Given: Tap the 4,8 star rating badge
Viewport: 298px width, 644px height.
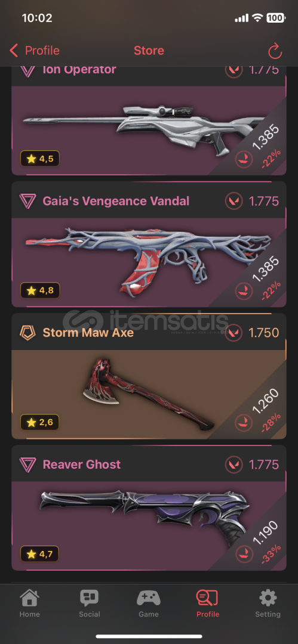Looking at the screenshot, I should 40,291.
